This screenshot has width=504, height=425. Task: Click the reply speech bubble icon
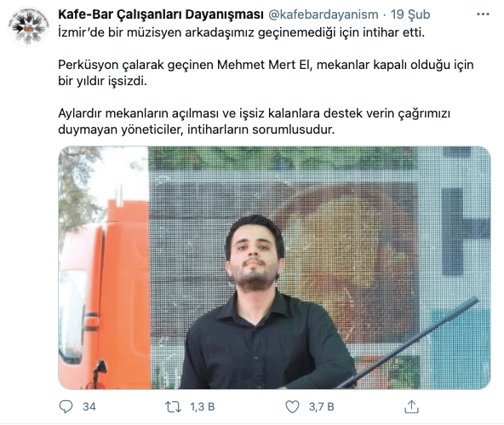(66, 406)
